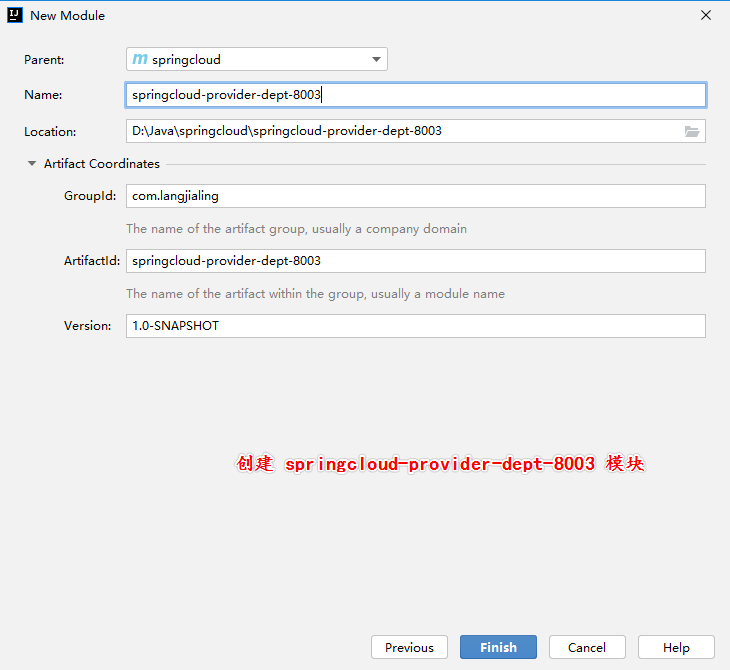730x670 pixels.
Task: Collapse the Artifact Coordinates section triangle
Action: coord(32,164)
